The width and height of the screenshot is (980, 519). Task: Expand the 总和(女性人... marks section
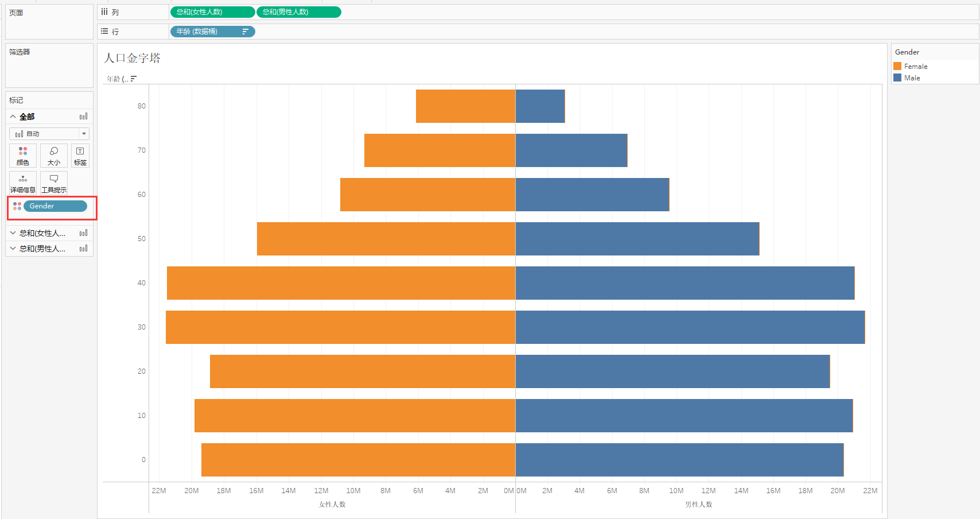click(x=13, y=233)
